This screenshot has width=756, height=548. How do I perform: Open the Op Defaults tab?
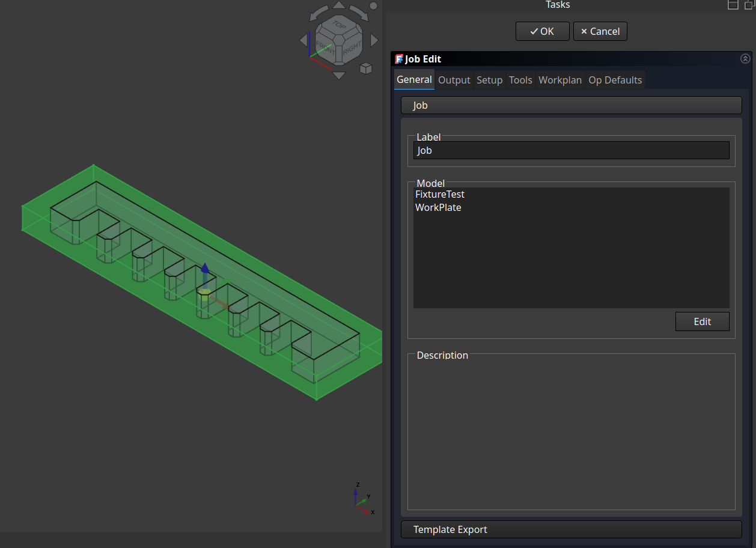[615, 80]
